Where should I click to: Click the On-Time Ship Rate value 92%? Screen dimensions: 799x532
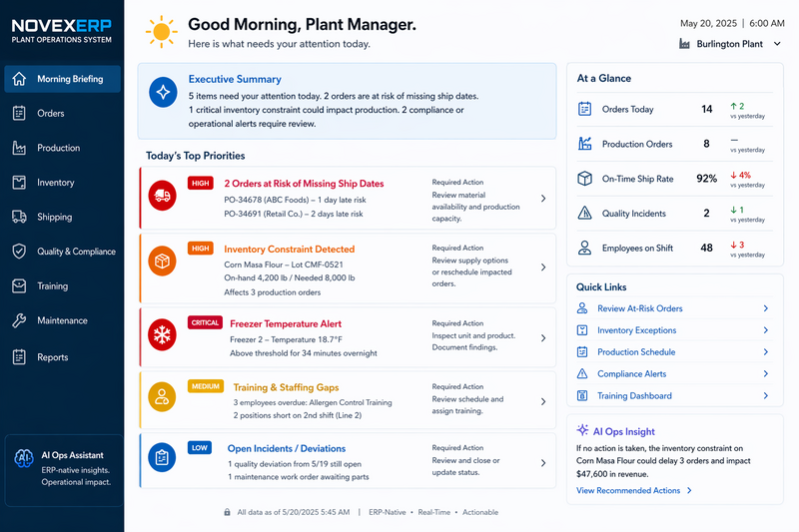click(x=706, y=179)
